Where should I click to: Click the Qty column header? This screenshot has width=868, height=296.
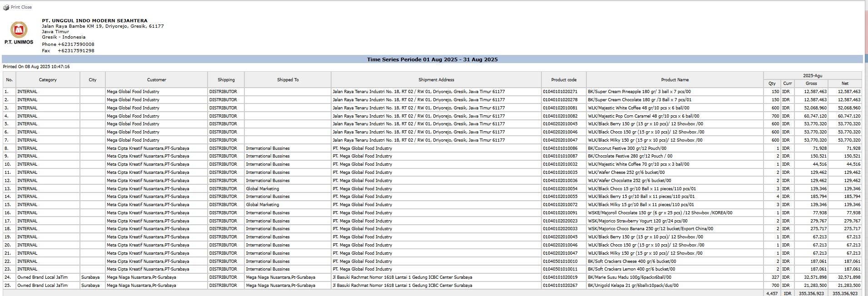(772, 84)
